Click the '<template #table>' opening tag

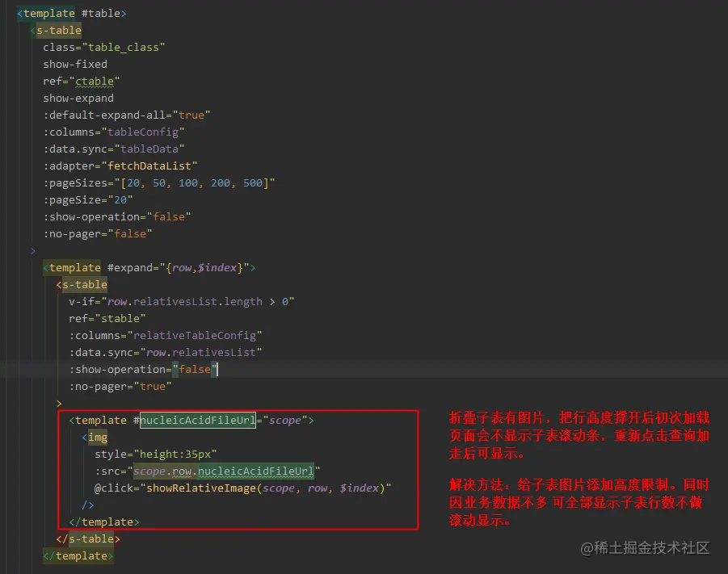[x=71, y=14]
